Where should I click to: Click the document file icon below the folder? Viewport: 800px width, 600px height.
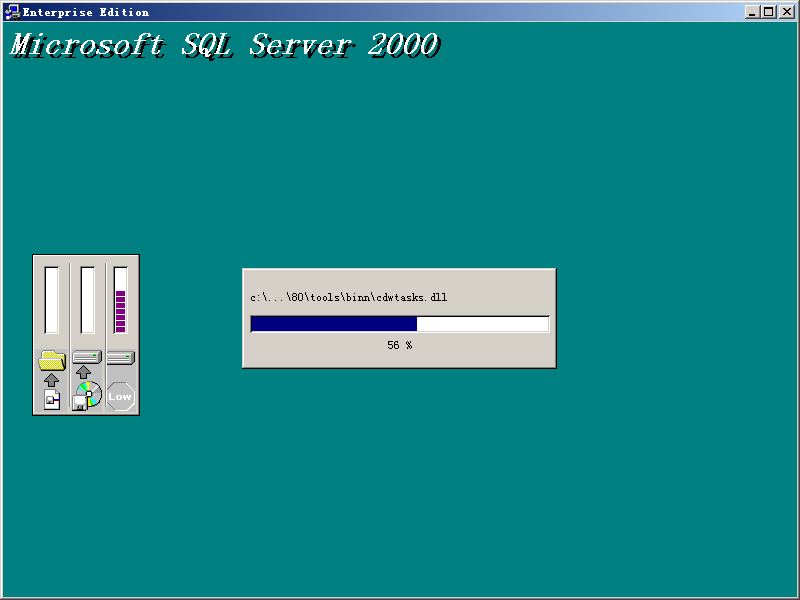[52, 399]
